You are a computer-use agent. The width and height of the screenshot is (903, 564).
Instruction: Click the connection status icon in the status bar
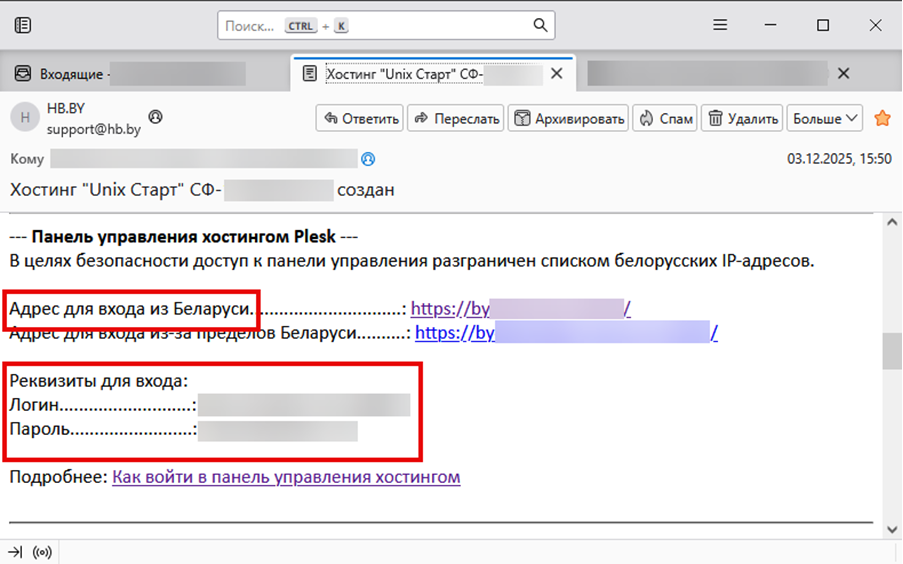[43, 552]
